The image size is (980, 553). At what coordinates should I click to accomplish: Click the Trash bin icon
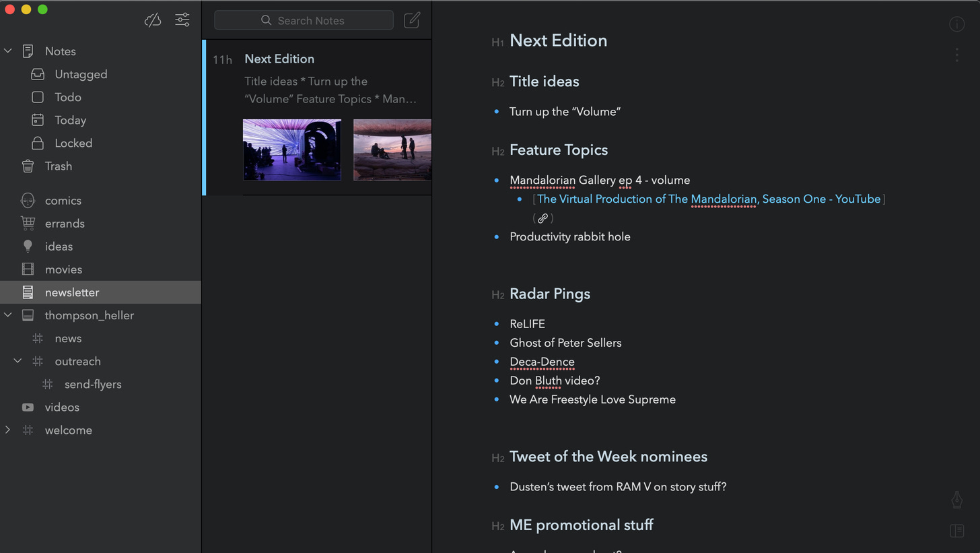pyautogui.click(x=28, y=166)
